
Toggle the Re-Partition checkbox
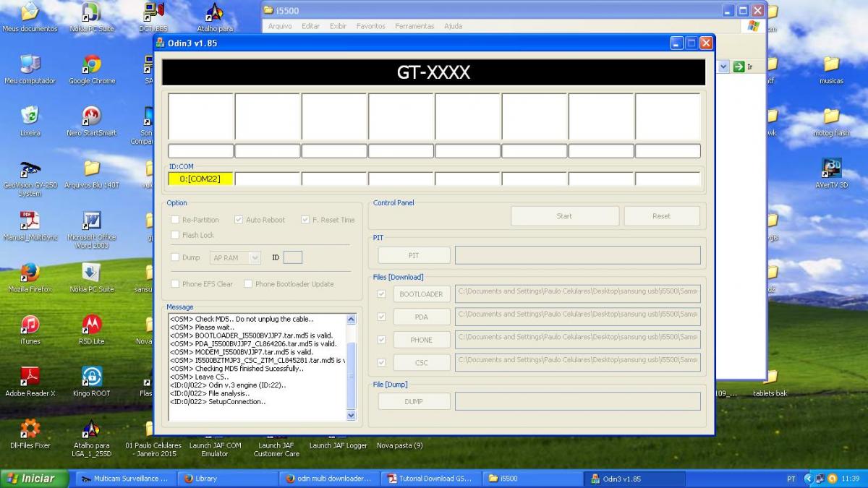175,220
